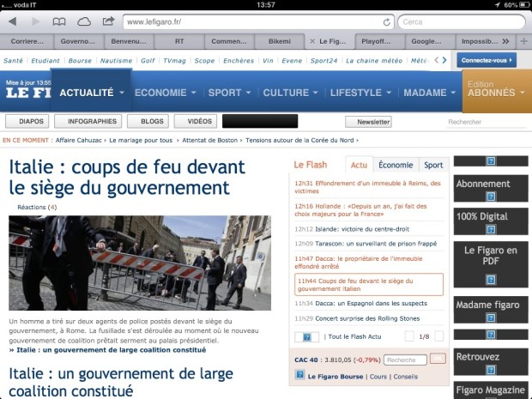Select the Économie tab in Le Flash
Screen dimensions: 532x399
click(x=396, y=165)
